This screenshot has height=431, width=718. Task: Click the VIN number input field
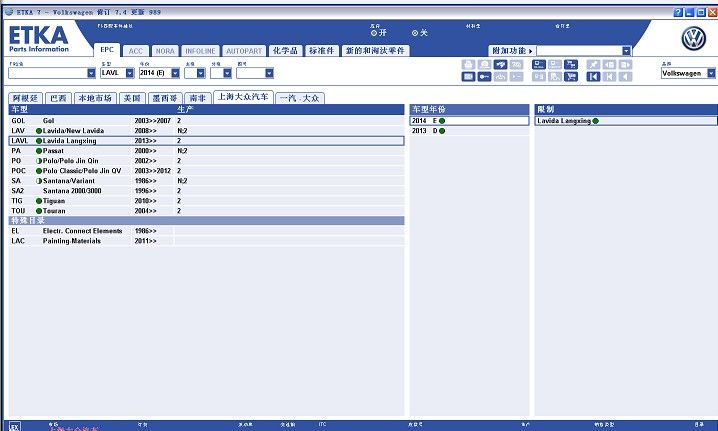(x=48, y=73)
